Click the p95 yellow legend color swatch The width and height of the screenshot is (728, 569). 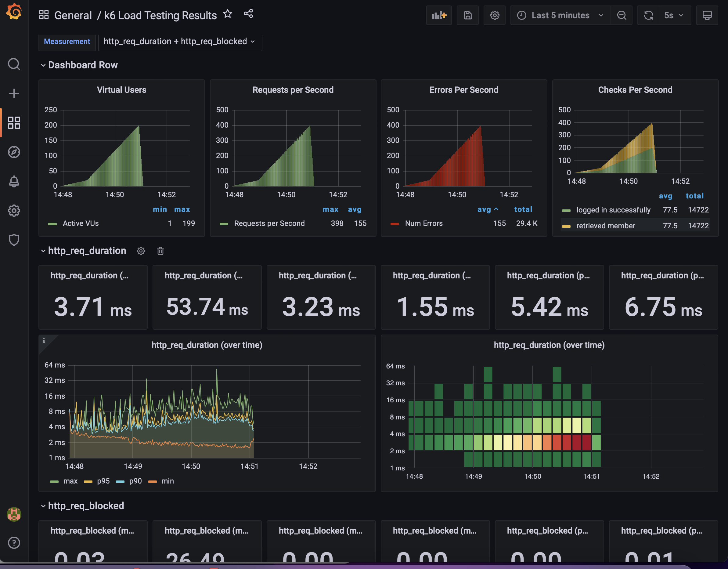[88, 481]
